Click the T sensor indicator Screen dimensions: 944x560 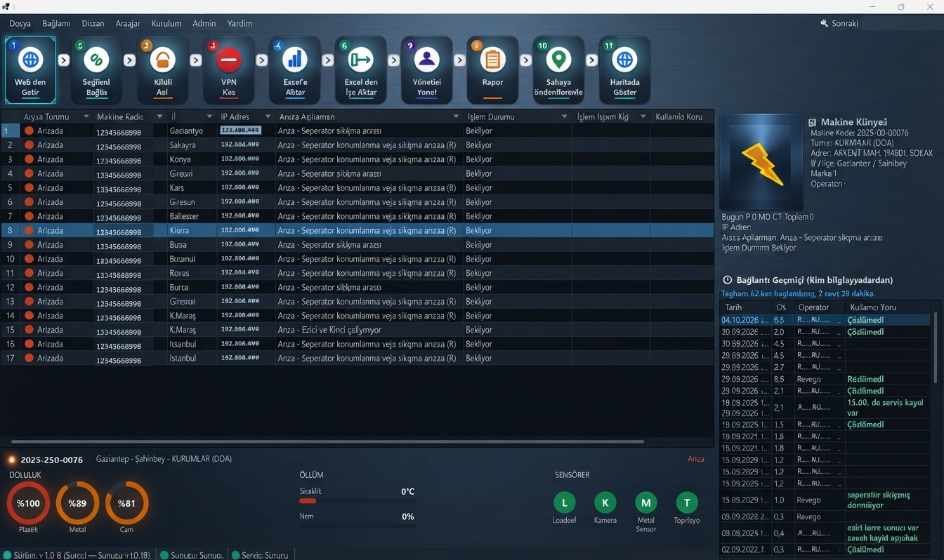pyautogui.click(x=686, y=502)
